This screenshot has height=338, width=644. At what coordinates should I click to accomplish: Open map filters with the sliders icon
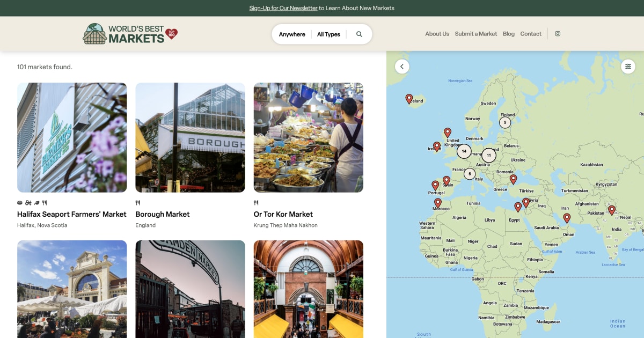[x=628, y=67]
